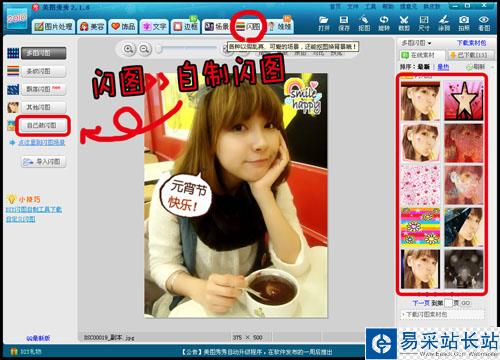Sort materials by 最新
Image resolution: width=500 pixels, height=360 pixels.
(x=424, y=67)
